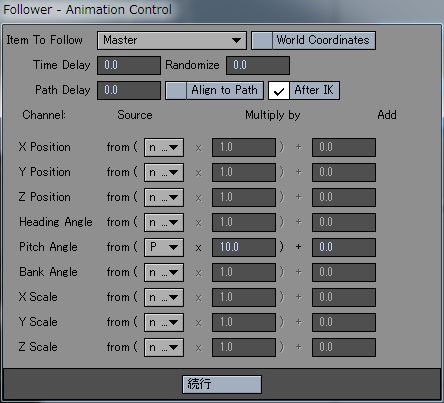Click the X Position add field

tap(344, 147)
